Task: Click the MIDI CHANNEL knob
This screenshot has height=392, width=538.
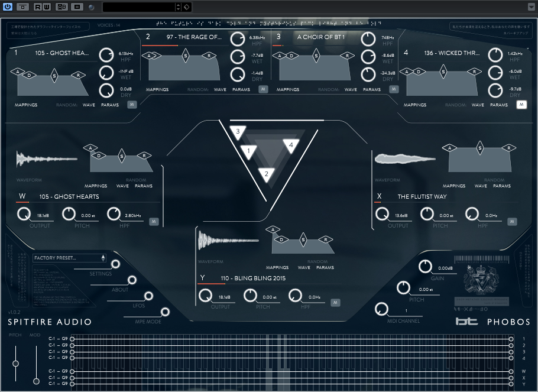Action: pos(381,309)
